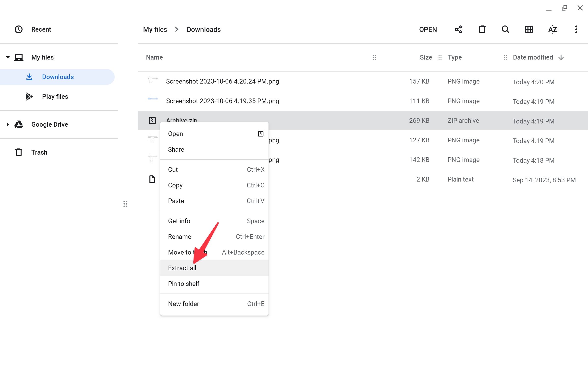Select Extract all from the context menu
The width and height of the screenshot is (588, 392).
[x=182, y=268]
